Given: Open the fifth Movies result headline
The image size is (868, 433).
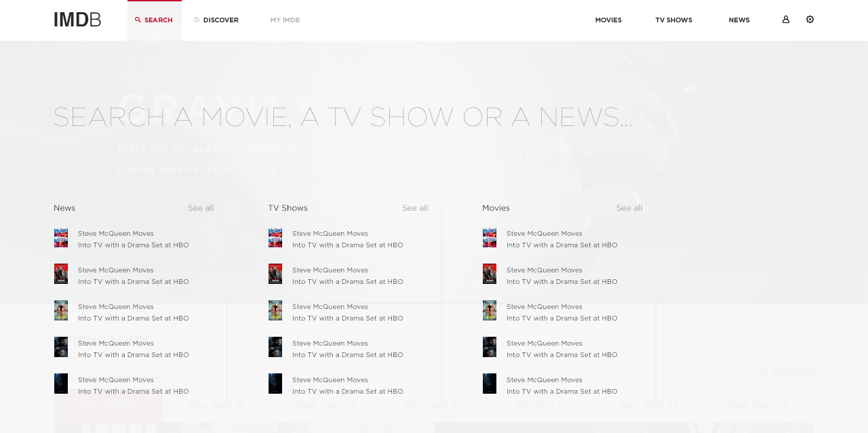Looking at the screenshot, I should [562, 386].
